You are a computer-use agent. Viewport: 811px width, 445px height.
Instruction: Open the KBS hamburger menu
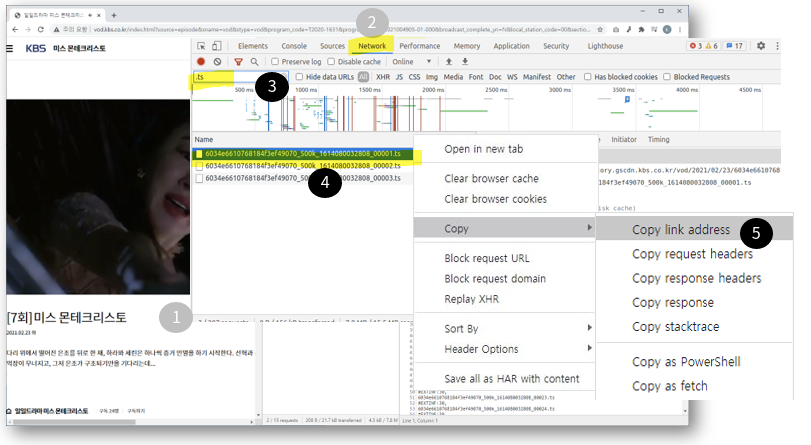10,48
